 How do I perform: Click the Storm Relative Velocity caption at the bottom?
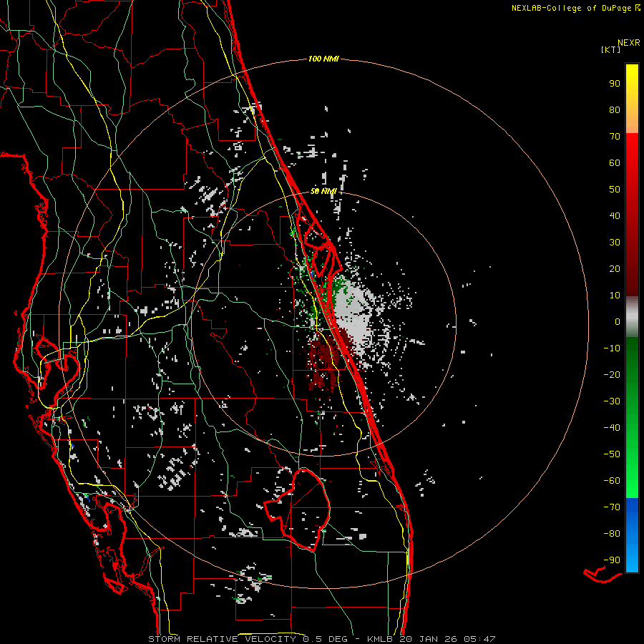tap(321, 639)
